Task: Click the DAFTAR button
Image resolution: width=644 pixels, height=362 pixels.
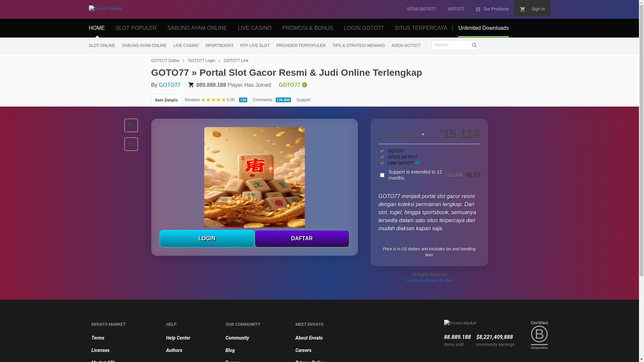Action: [x=302, y=239]
